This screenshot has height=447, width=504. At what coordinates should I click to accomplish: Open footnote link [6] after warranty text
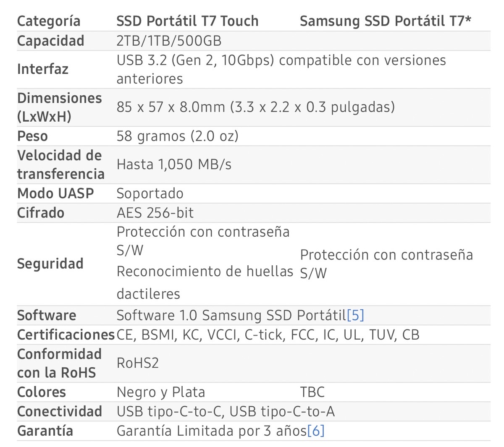click(x=316, y=431)
